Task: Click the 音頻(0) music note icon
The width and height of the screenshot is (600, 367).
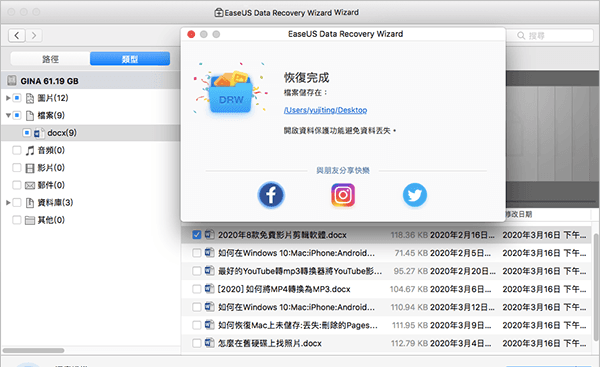Action: click(30, 150)
